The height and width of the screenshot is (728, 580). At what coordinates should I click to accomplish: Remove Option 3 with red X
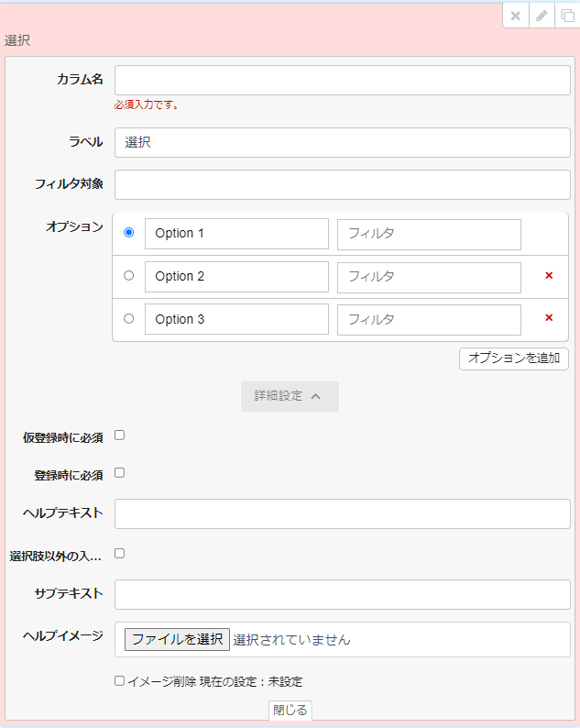click(549, 318)
